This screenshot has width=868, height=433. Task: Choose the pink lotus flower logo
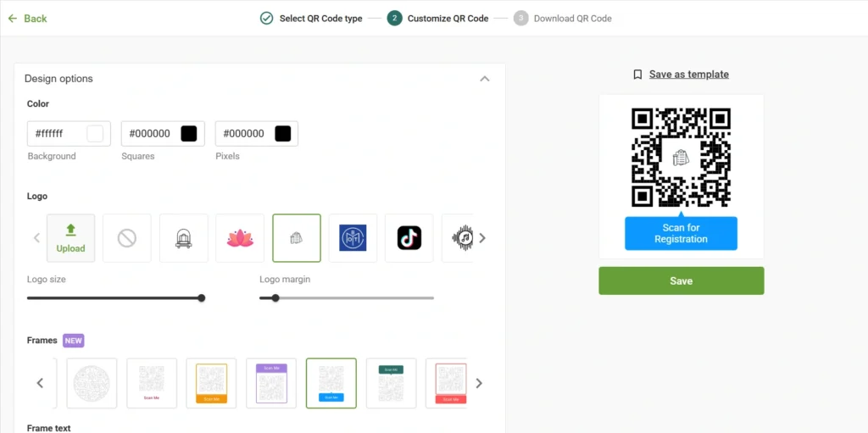point(240,238)
